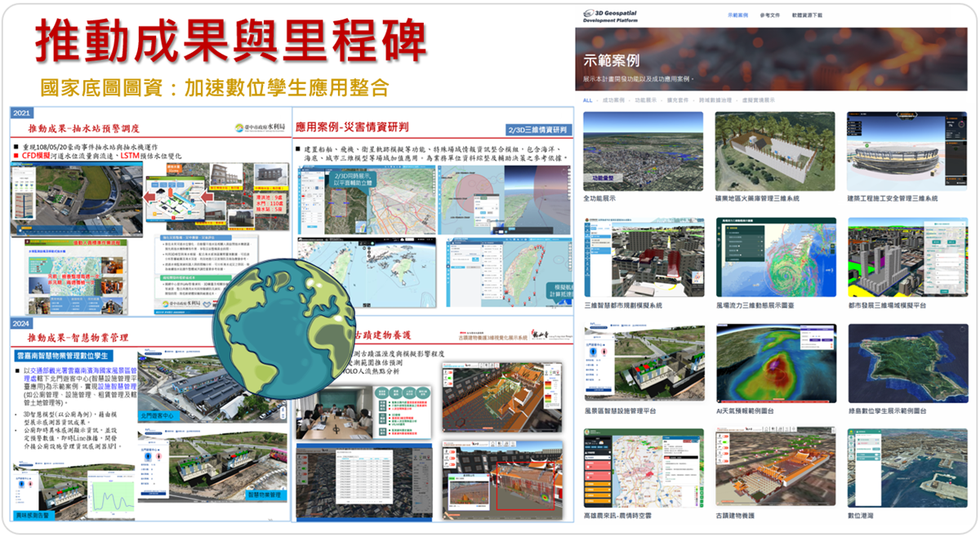Open 礦業地區火藥庫管理三維系統 thumbnail

[774, 151]
